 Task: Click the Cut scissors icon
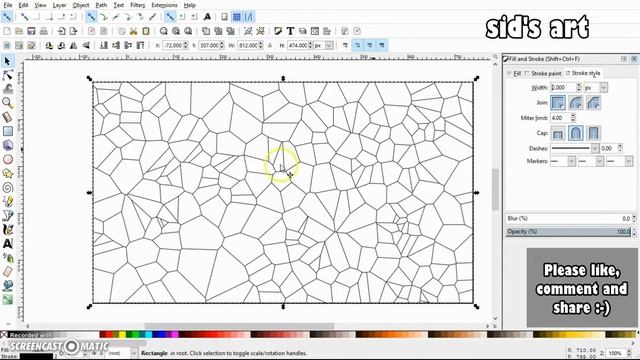133,31
